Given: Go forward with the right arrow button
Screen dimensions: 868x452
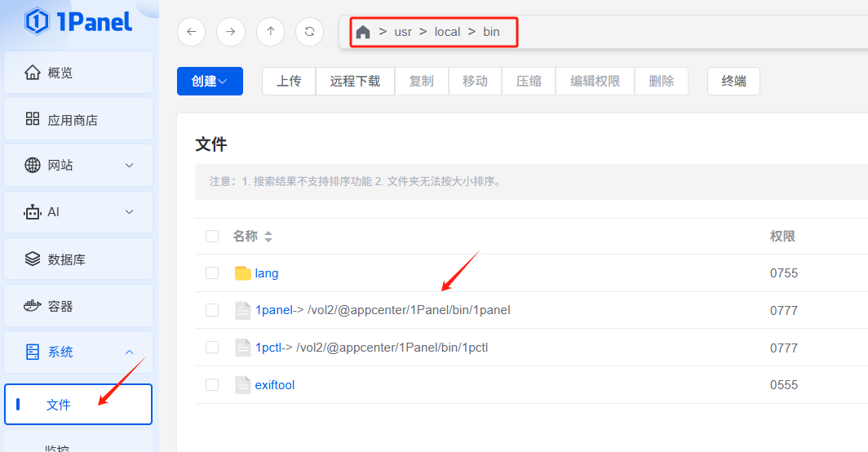Looking at the screenshot, I should point(231,32).
